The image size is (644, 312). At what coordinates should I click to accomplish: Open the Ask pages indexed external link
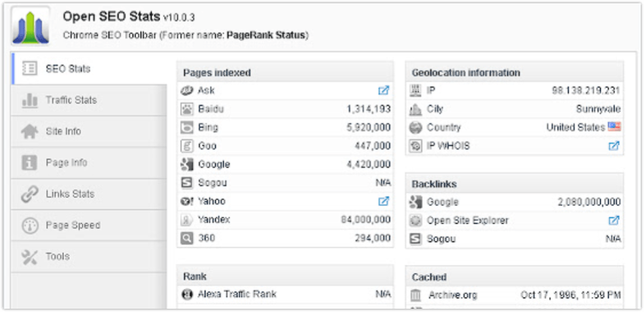(383, 90)
